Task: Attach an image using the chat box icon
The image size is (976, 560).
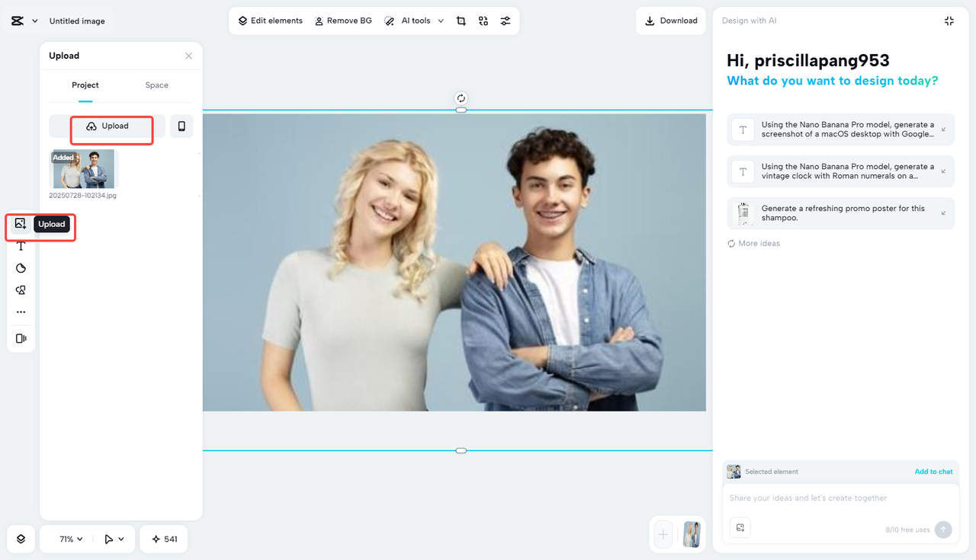Action: coord(740,528)
